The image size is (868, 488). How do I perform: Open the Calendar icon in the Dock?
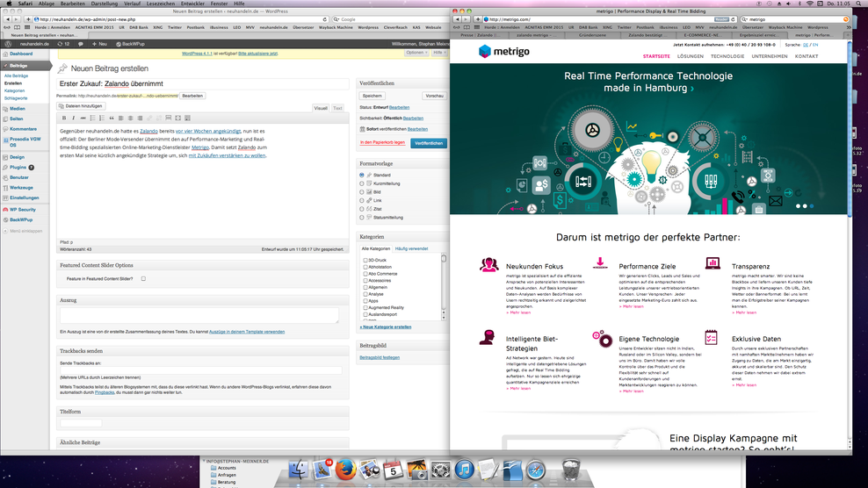coord(393,470)
